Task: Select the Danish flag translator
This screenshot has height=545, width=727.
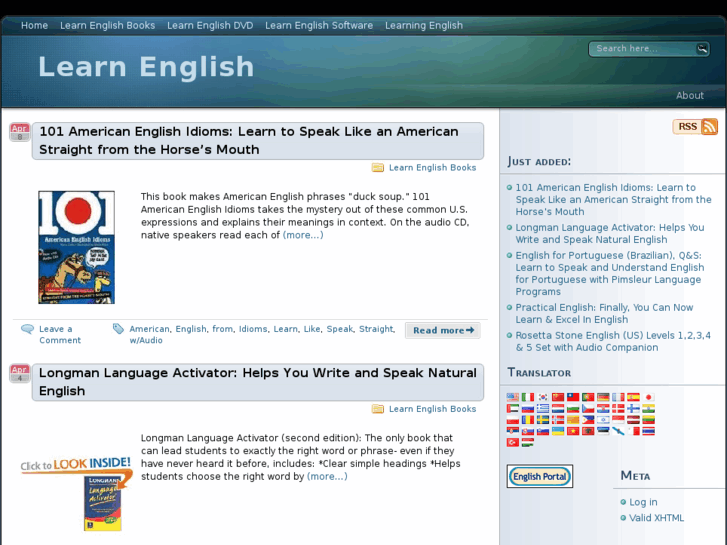Action: tap(618, 408)
